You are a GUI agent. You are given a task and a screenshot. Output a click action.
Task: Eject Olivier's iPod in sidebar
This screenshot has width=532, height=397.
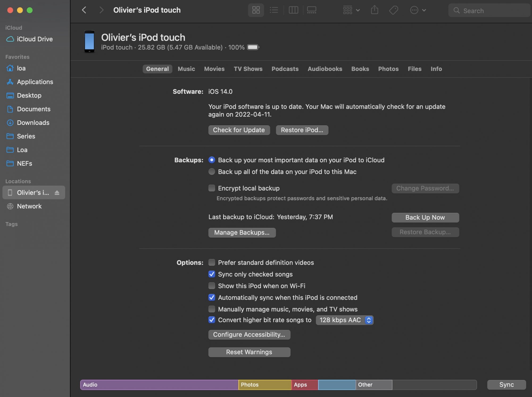[x=57, y=193]
